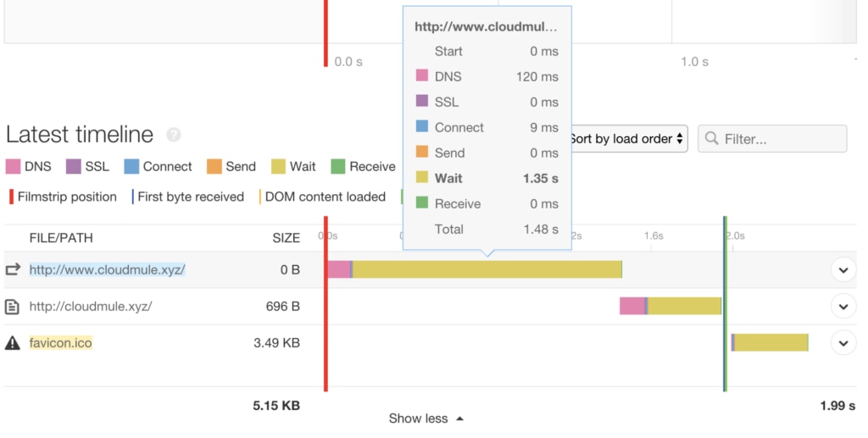Image resolution: width=868 pixels, height=438 pixels.
Task: Click the SIZE column header
Action: pos(286,238)
